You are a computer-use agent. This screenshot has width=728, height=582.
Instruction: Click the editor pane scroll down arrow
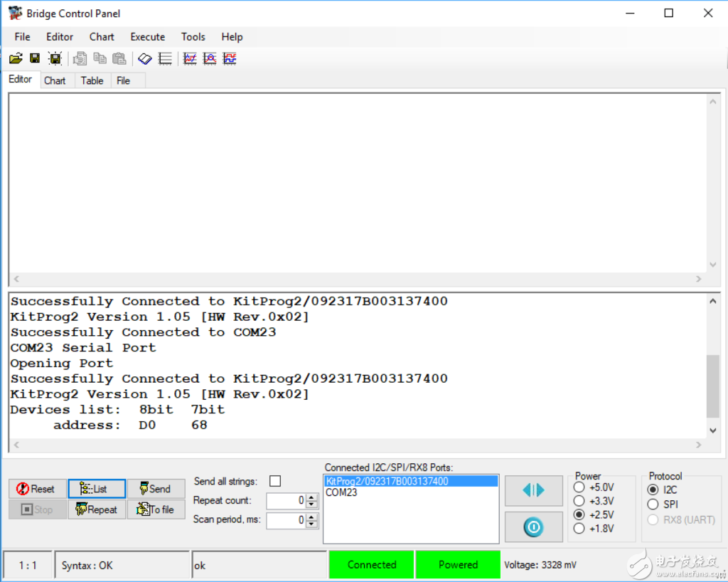pos(712,265)
